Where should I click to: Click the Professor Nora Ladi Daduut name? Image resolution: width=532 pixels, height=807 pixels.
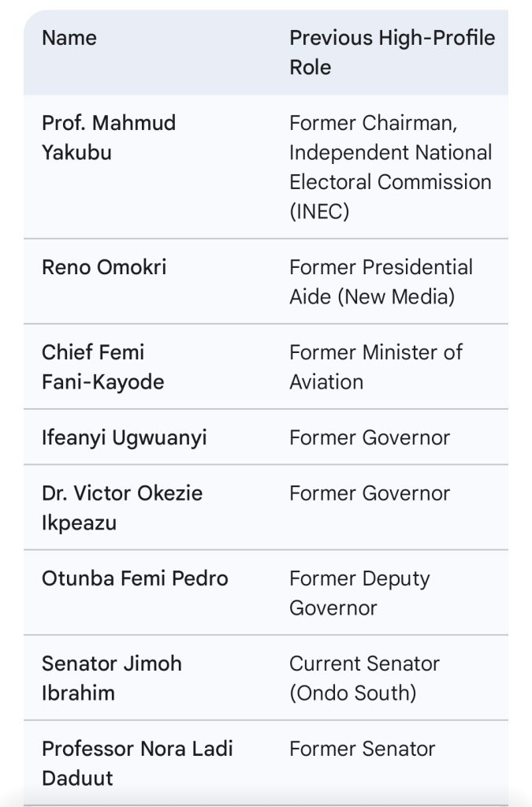pyautogui.click(x=137, y=763)
